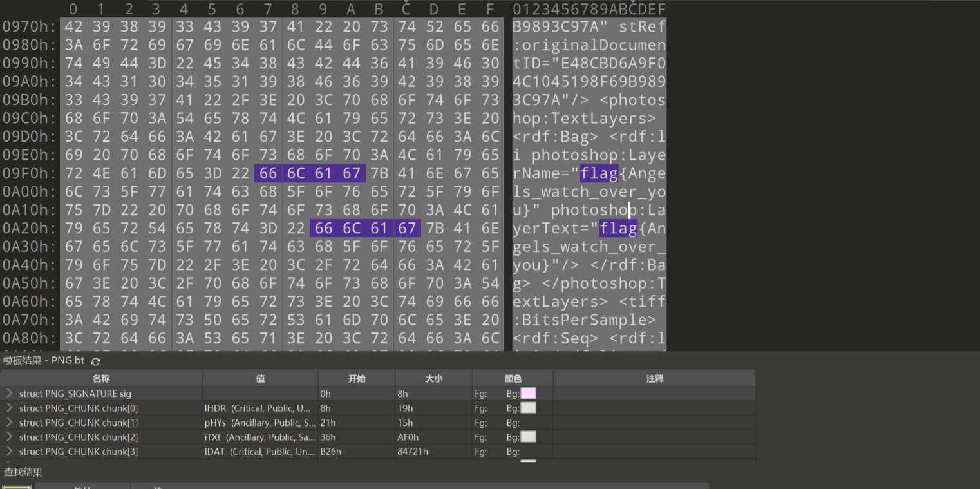Viewport: 980px width, 489px height.
Task: Click the pHYs value cell
Action: pos(260,423)
